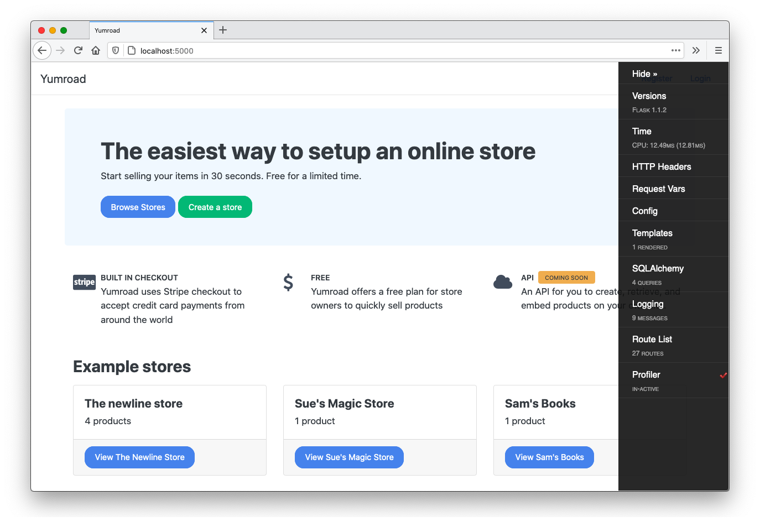The height and width of the screenshot is (532, 760).
Task: Open the page actions three-dot menu
Action: [x=676, y=50]
